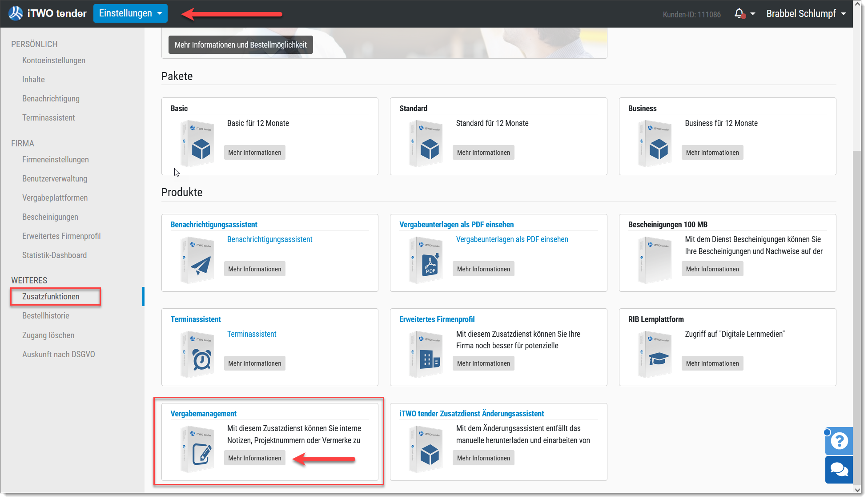Viewport: 868px width, 500px height.
Task: Open Kontoeinstellungen in the sidebar
Action: click(54, 60)
